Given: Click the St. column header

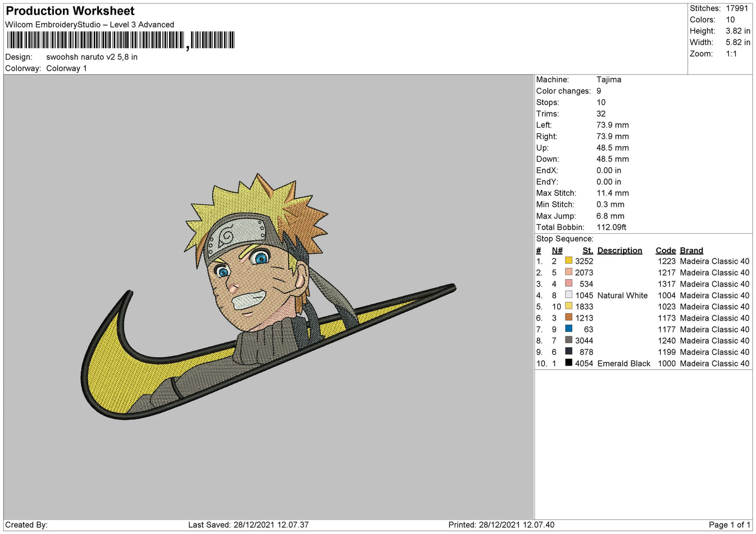Looking at the screenshot, I should [588, 251].
